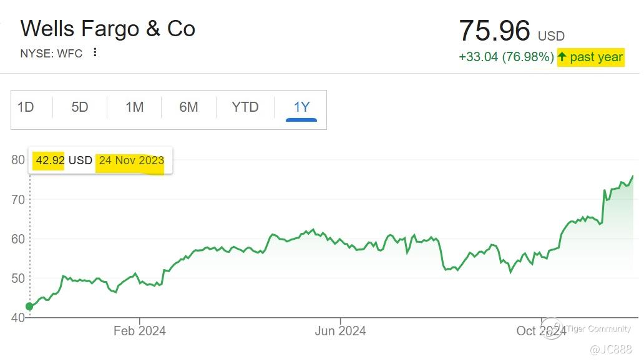Click the Jun 2024 axis label

340,331
